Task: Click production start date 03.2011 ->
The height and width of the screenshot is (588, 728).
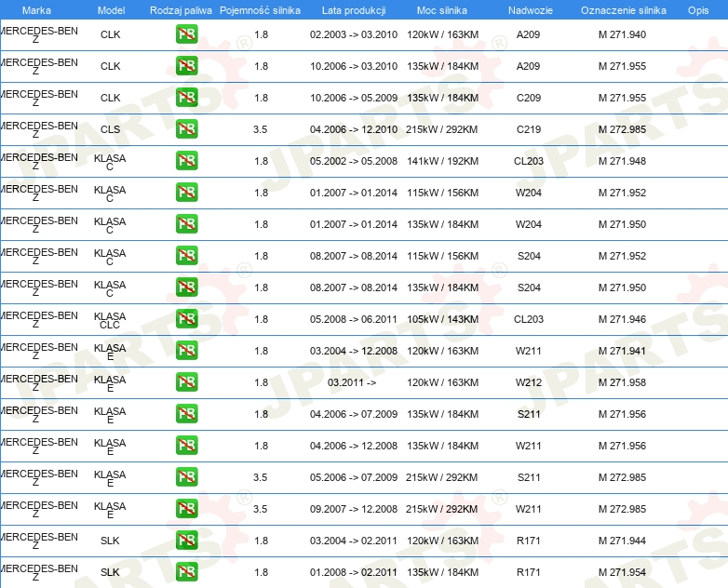Action: coord(352,382)
